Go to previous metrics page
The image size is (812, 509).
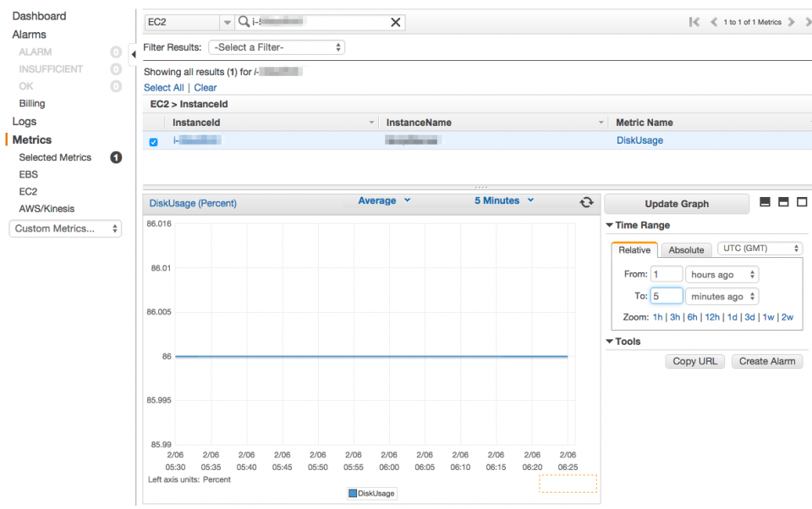[x=714, y=22]
